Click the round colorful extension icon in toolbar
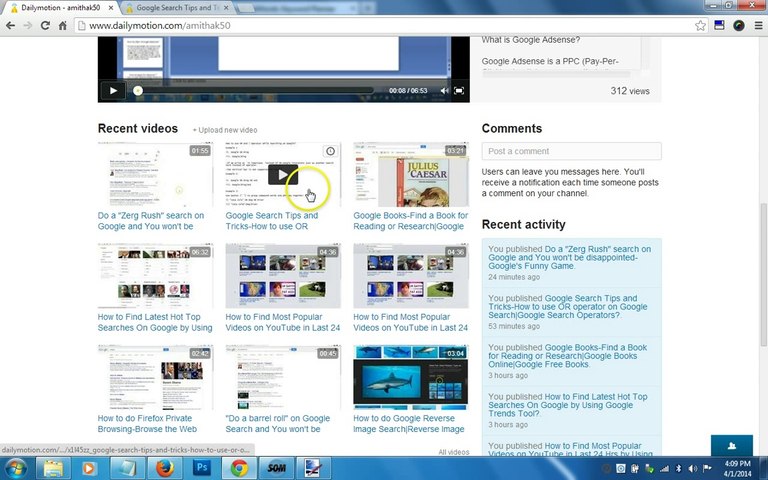768x480 pixels. tap(739, 25)
